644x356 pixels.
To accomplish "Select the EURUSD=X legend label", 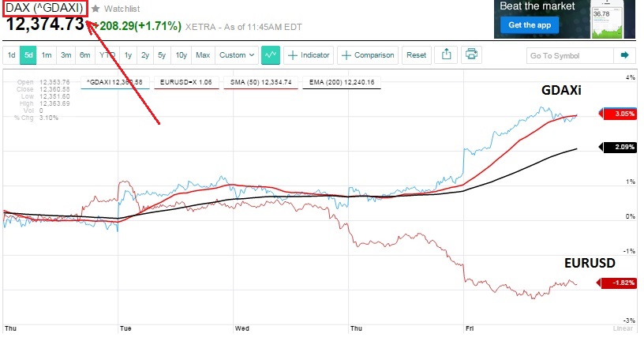I will (186, 82).
